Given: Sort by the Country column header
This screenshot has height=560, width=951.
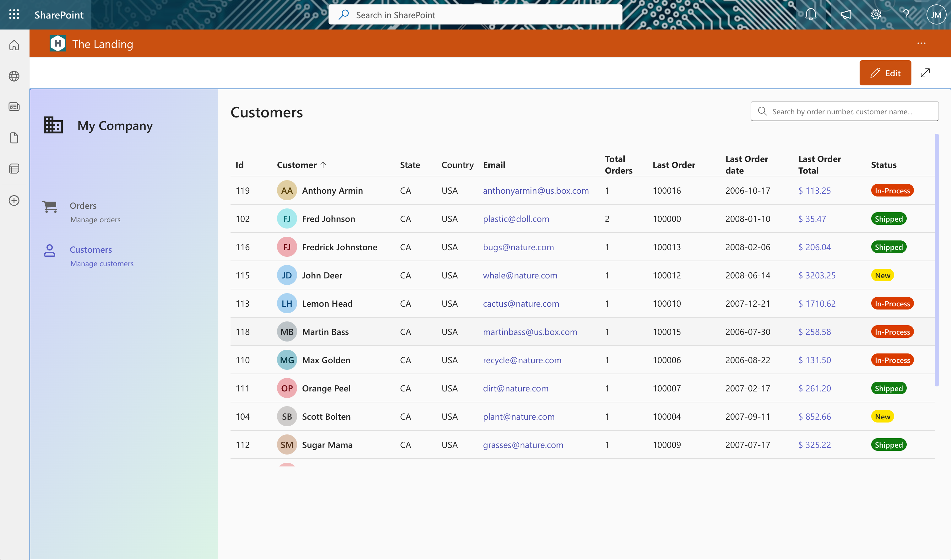Looking at the screenshot, I should pyautogui.click(x=457, y=165).
